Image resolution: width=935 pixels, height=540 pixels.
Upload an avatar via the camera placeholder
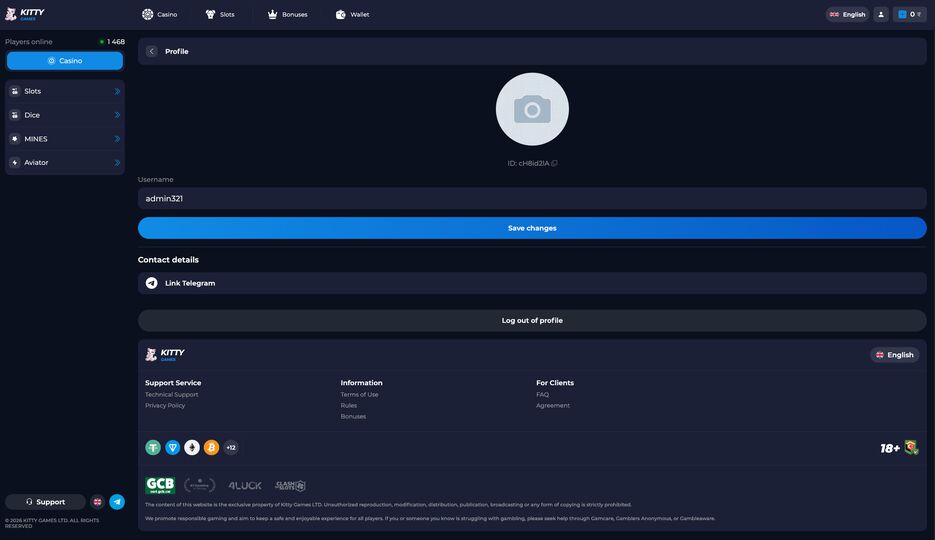[x=532, y=109]
